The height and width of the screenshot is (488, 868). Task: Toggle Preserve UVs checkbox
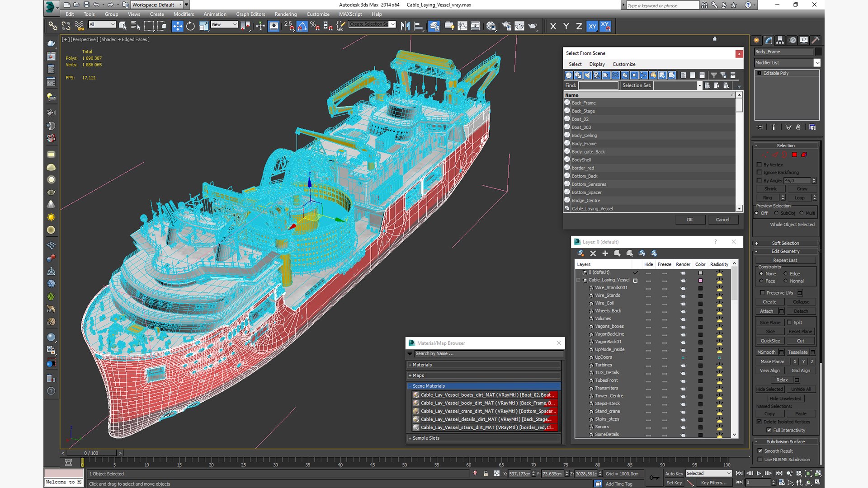(x=763, y=292)
